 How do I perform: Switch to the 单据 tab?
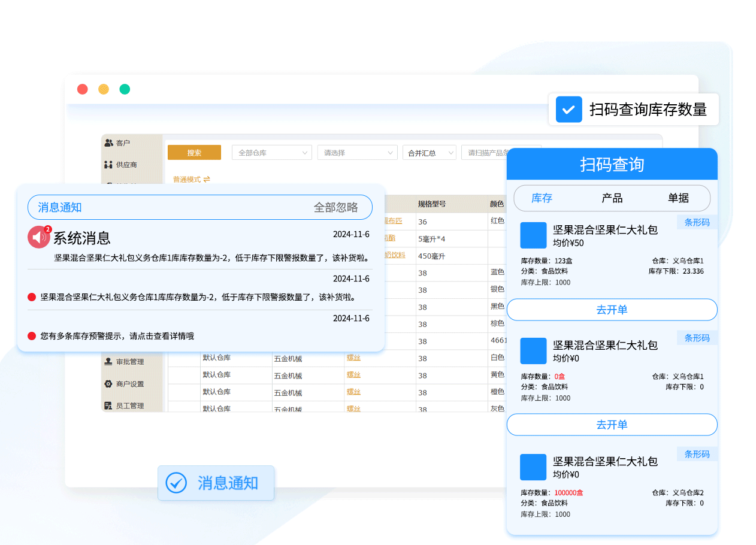click(678, 198)
